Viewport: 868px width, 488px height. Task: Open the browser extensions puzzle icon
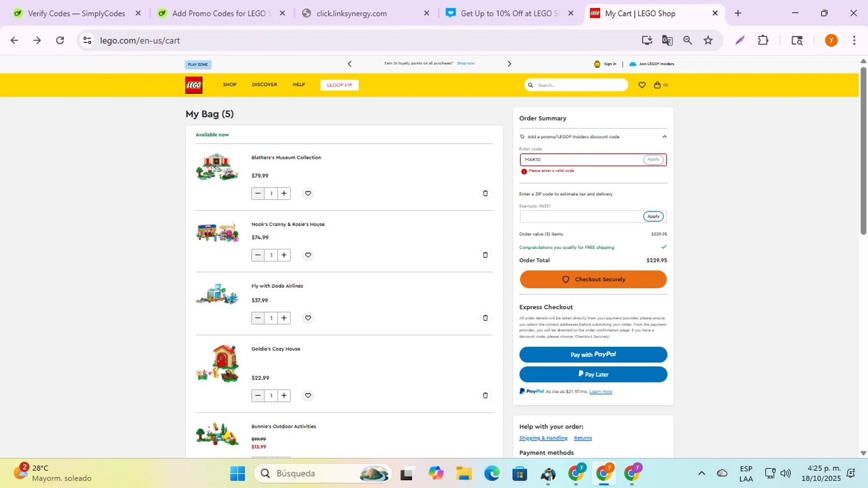tap(763, 40)
